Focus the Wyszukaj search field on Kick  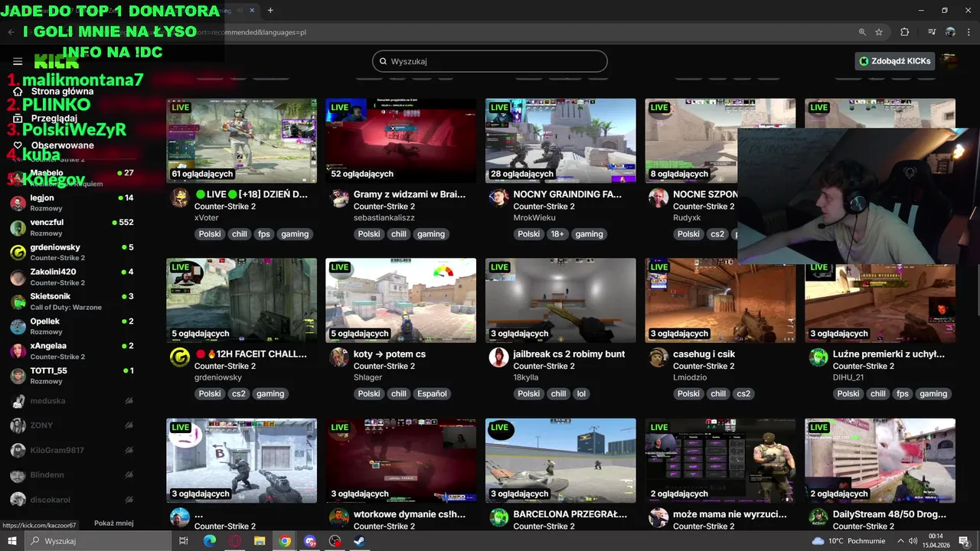click(490, 61)
